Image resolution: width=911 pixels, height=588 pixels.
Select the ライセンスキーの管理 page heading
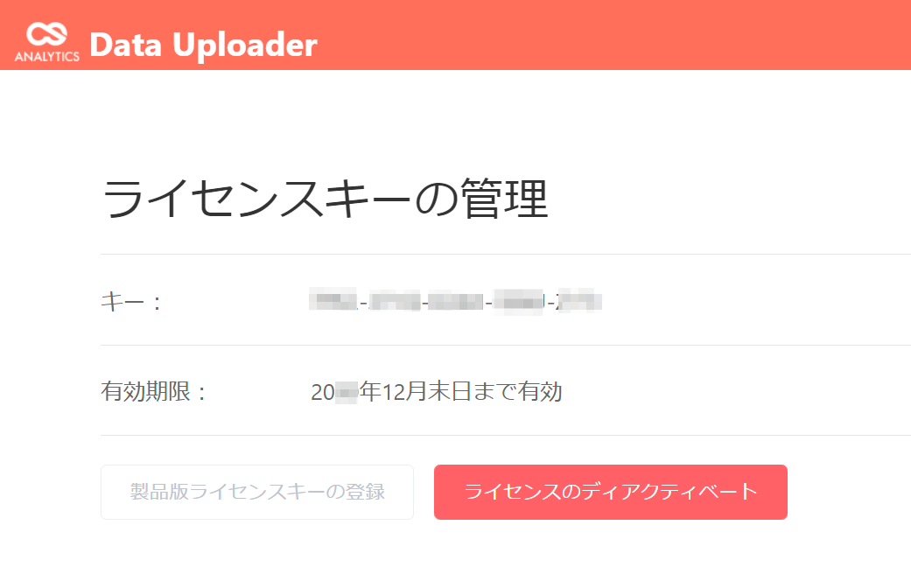tap(326, 199)
